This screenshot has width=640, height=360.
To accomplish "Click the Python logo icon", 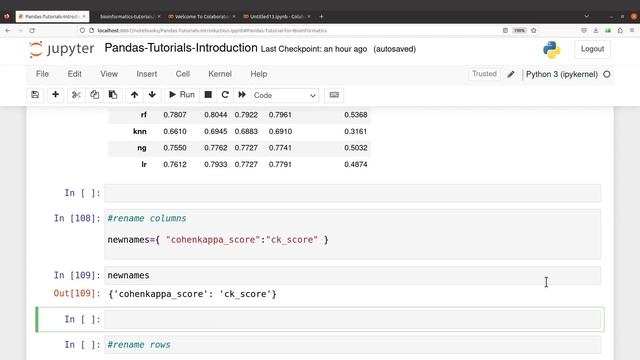I will 551,50.
